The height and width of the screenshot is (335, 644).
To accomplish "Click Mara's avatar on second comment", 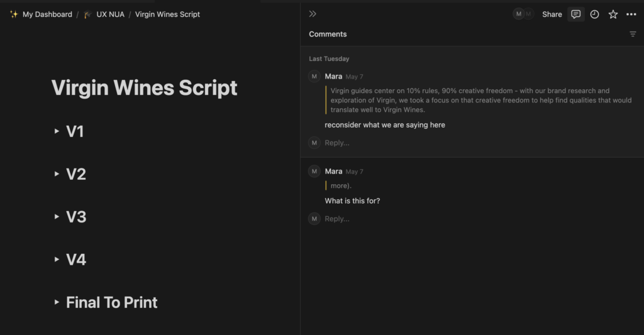I will pos(314,171).
